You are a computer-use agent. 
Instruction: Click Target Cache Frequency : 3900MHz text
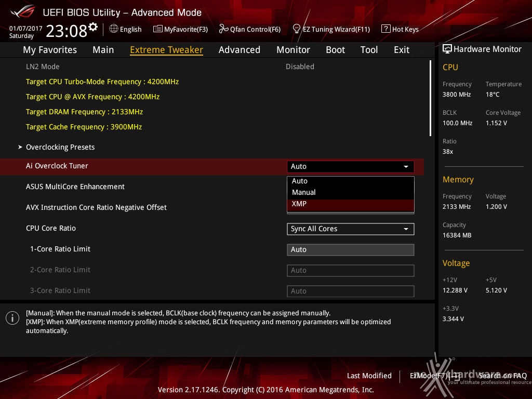pos(84,127)
